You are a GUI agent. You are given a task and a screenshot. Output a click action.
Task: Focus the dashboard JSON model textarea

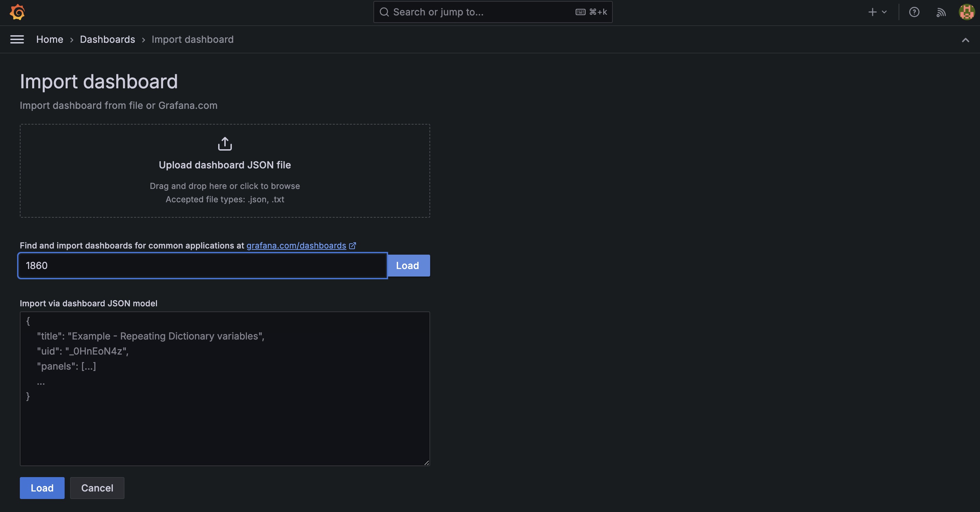tap(225, 388)
